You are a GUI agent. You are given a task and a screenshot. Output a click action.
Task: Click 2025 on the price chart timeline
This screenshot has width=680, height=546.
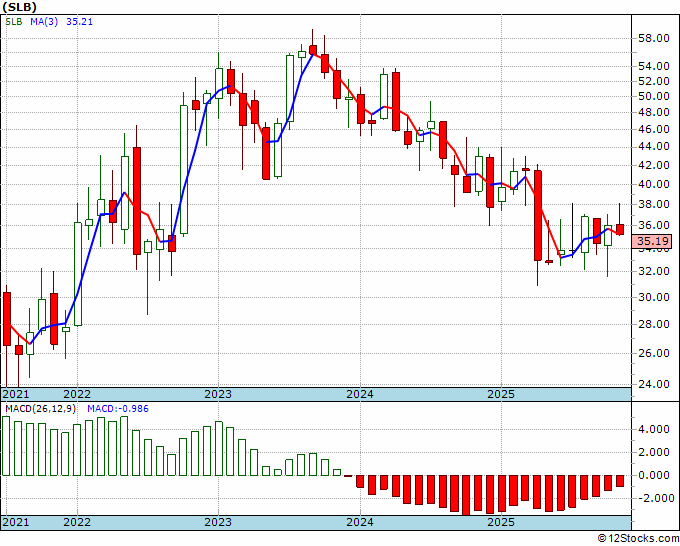point(501,394)
